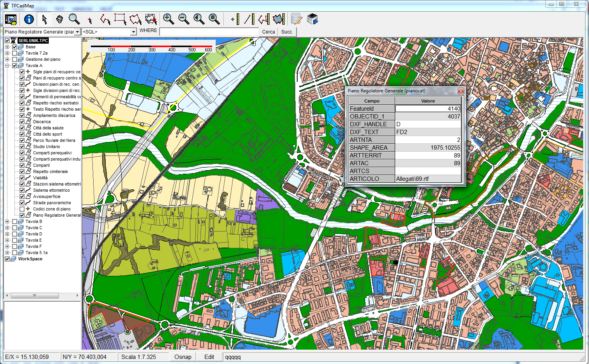Click the DXF_TEXT value FD2

click(428, 132)
